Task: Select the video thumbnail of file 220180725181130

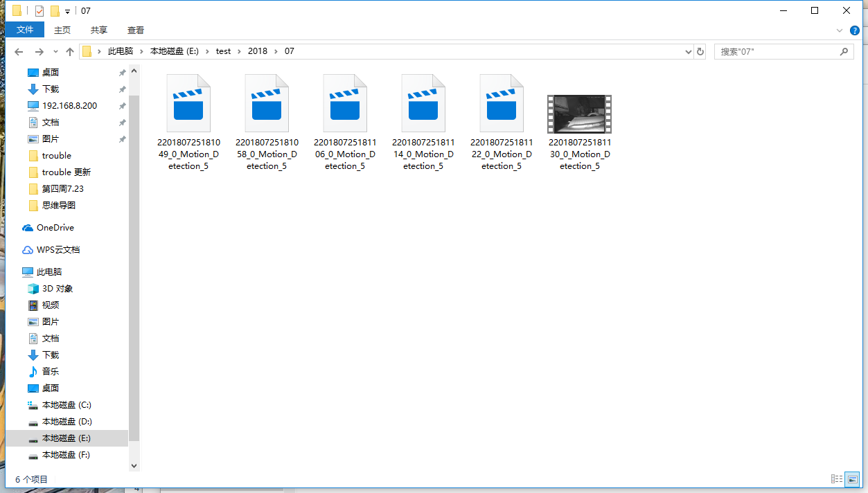Action: (579, 114)
